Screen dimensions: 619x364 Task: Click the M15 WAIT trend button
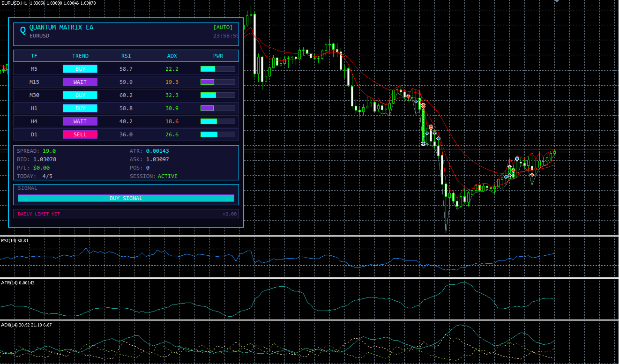[80, 82]
